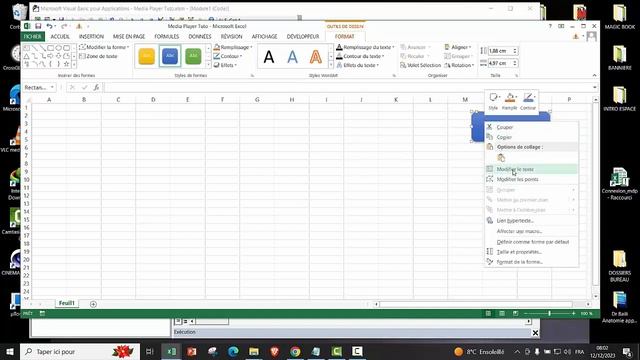Open the Aligner dropdown
Screen dimensions: 640x360
pyautogui.click(x=458, y=47)
